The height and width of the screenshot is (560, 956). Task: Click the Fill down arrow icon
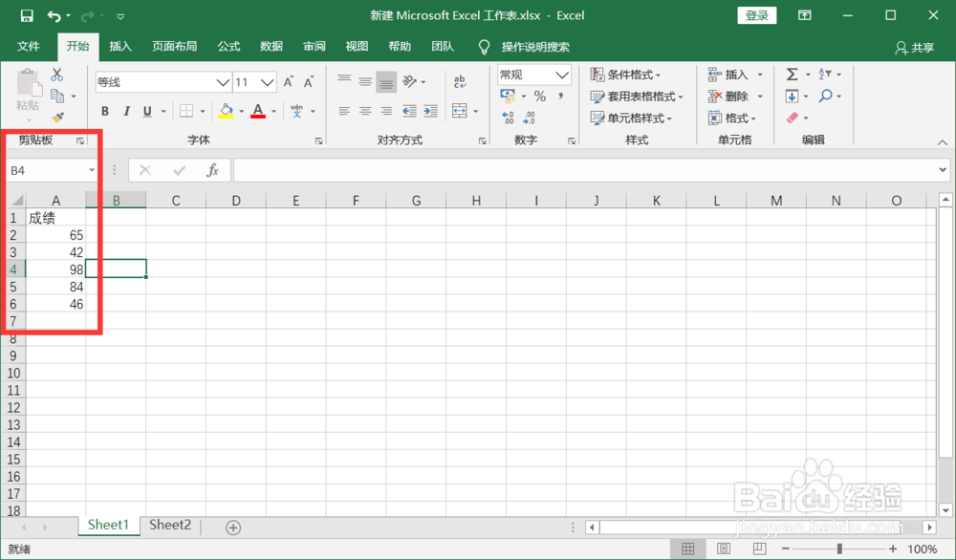[792, 96]
